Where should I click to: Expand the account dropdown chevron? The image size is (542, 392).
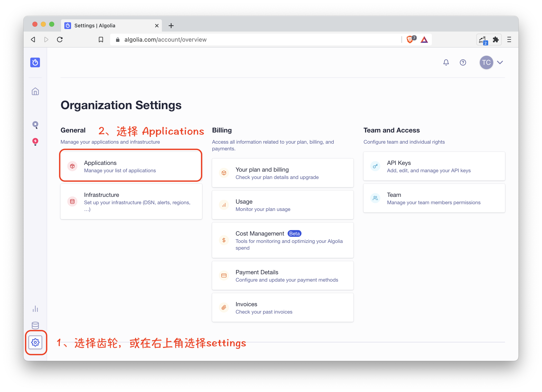500,62
